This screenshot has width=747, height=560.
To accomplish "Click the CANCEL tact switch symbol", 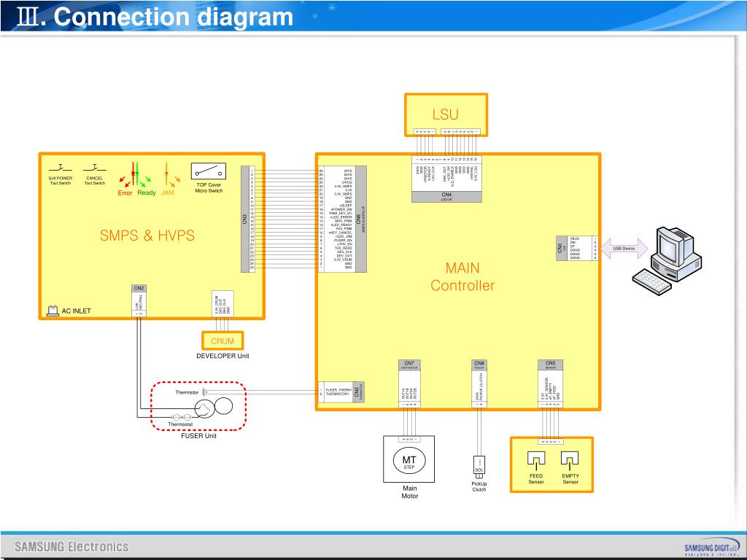I will click(x=95, y=168).
